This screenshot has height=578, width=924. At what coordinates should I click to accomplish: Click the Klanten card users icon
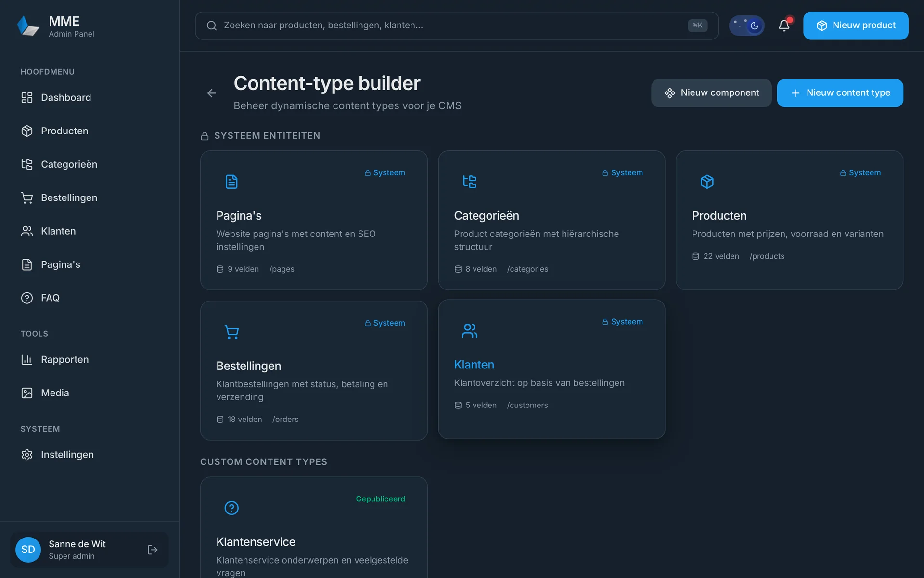469,330
